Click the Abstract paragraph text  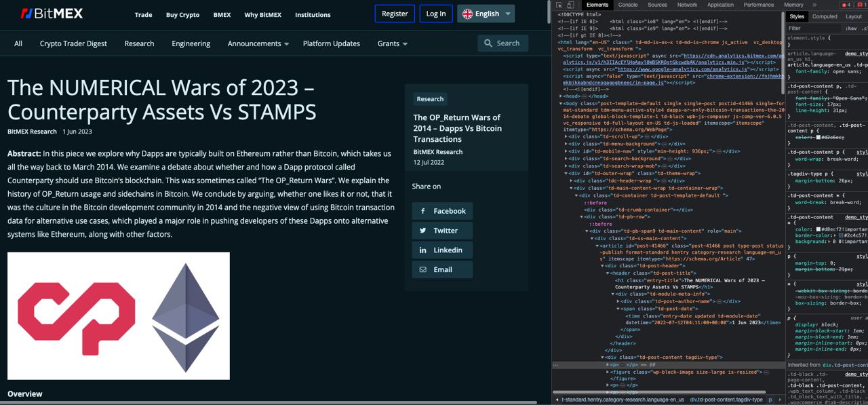pyautogui.click(x=201, y=194)
